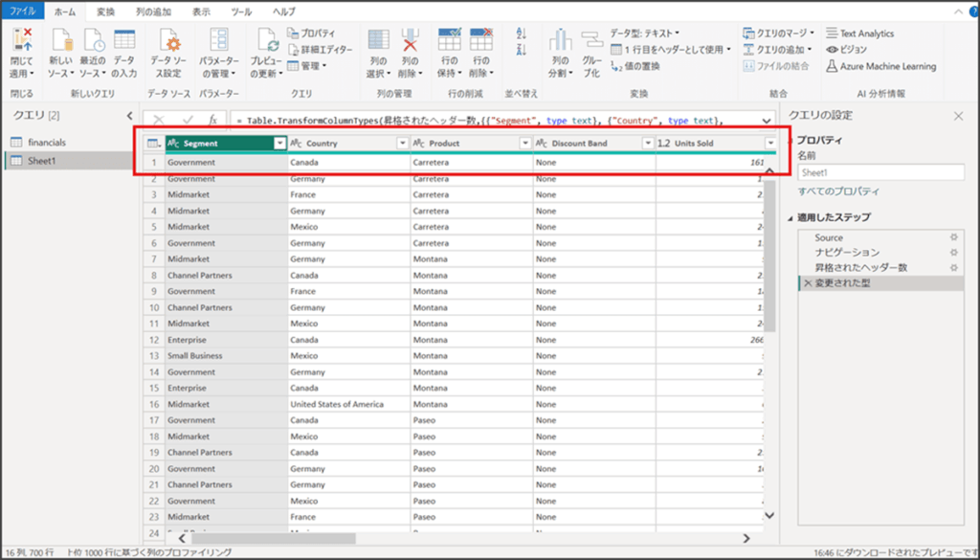This screenshot has width=980, height=560.
Task: Open the Discount Band column filter dropdown
Action: pos(647,144)
